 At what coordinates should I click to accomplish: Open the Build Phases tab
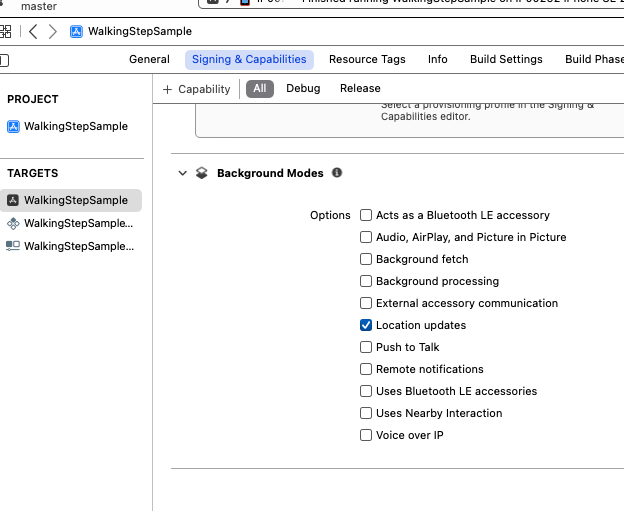pyautogui.click(x=594, y=59)
